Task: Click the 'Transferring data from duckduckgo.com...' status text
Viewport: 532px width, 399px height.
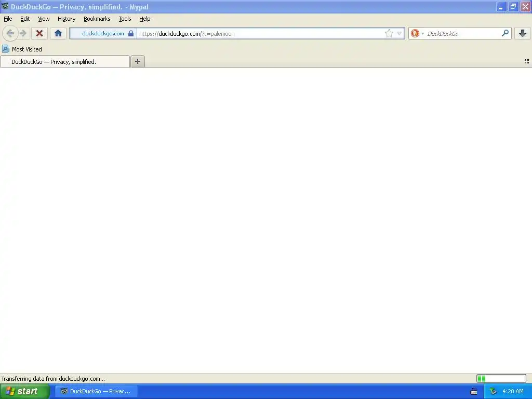Action: 53,379
